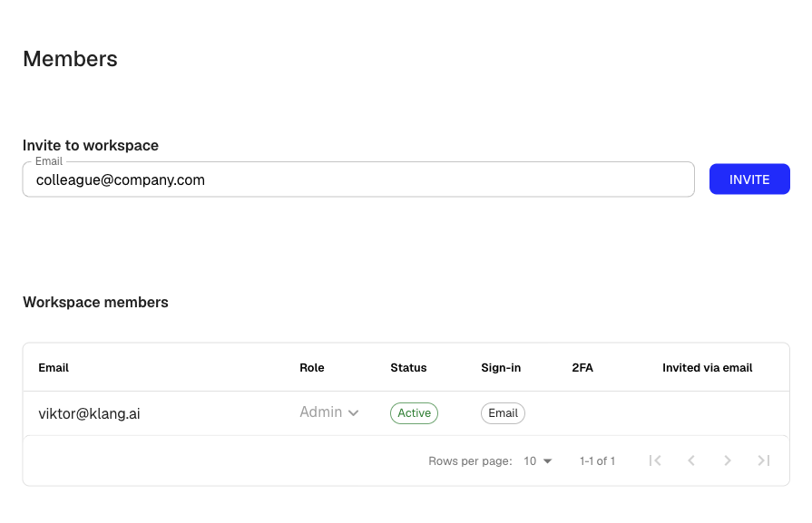Click the first-page pagination icon
Image resolution: width=812 pixels, height=523 pixels.
coord(655,460)
